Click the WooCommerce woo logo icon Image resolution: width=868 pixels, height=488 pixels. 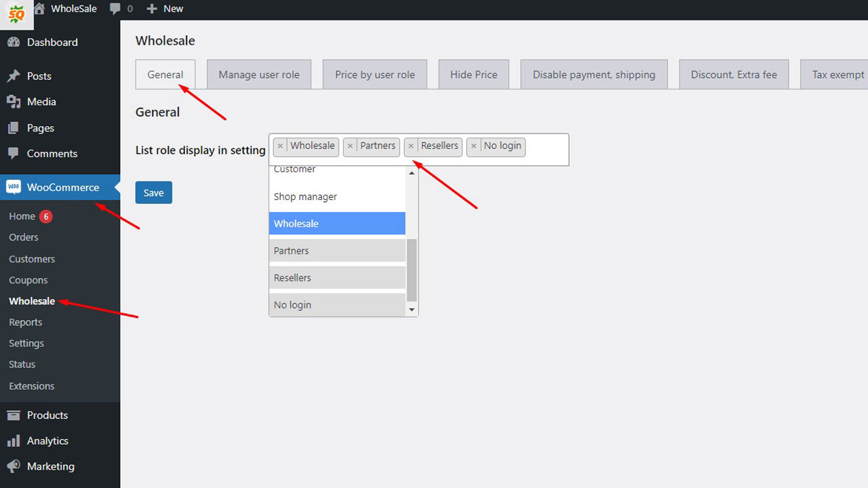click(x=14, y=187)
